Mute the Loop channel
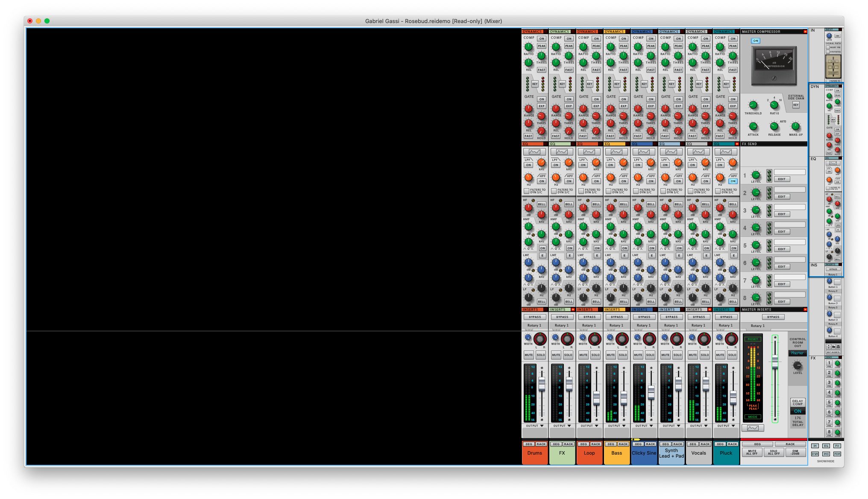868x499 pixels. [584, 355]
